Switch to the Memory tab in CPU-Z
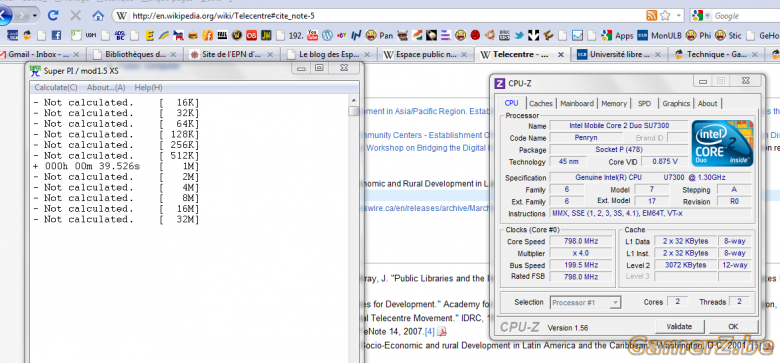Screen dimensions: 780x363 pos(614,103)
